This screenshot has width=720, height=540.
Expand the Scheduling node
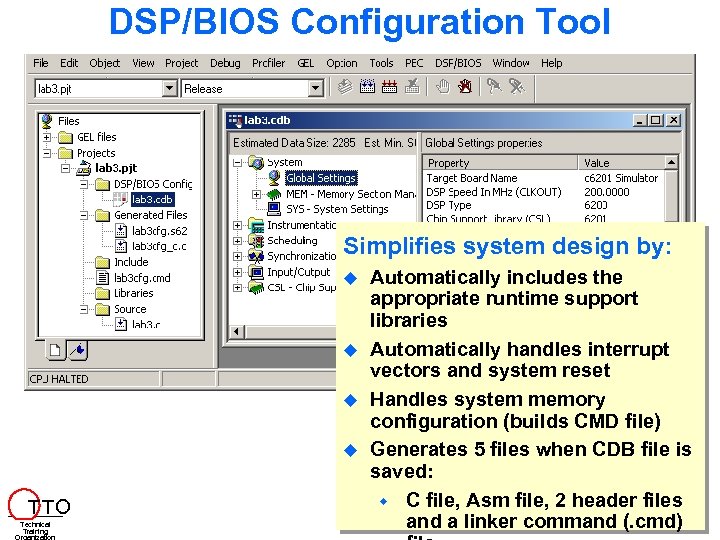237,241
